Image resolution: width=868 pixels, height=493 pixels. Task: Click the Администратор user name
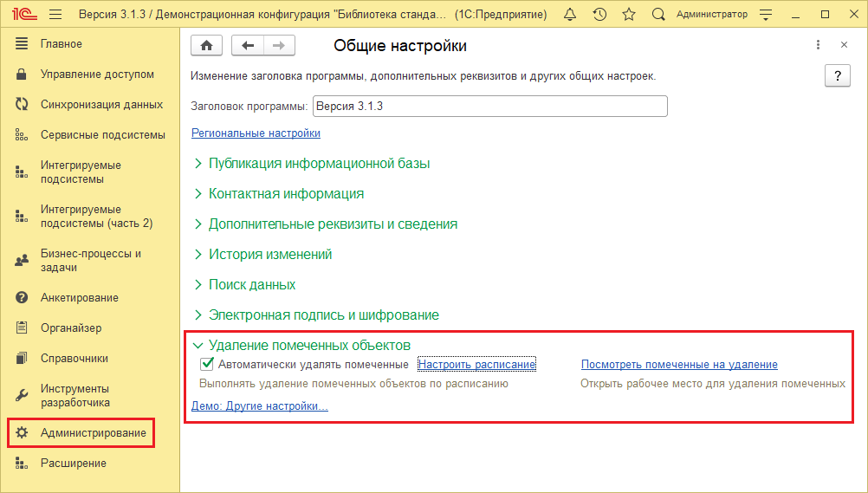pos(712,15)
